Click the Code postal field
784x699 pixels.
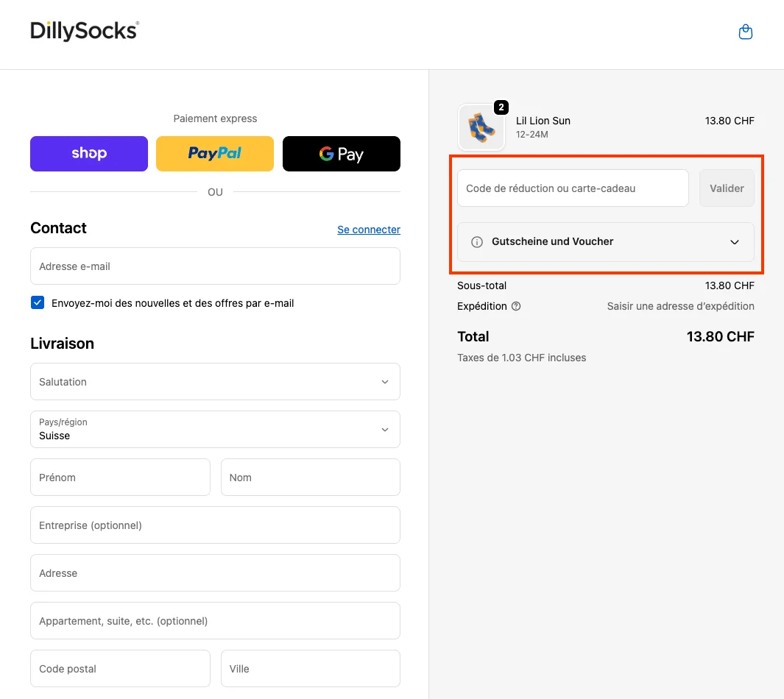click(x=120, y=668)
